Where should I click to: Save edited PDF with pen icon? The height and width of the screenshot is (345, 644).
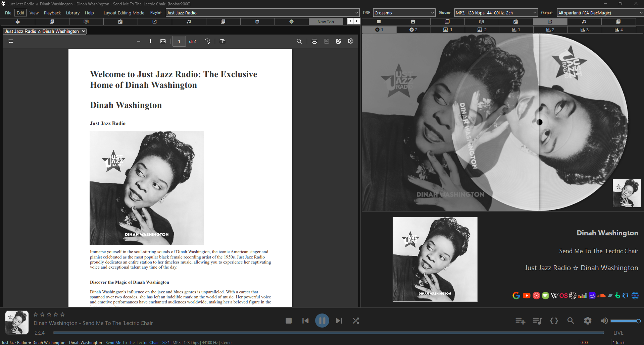point(338,41)
